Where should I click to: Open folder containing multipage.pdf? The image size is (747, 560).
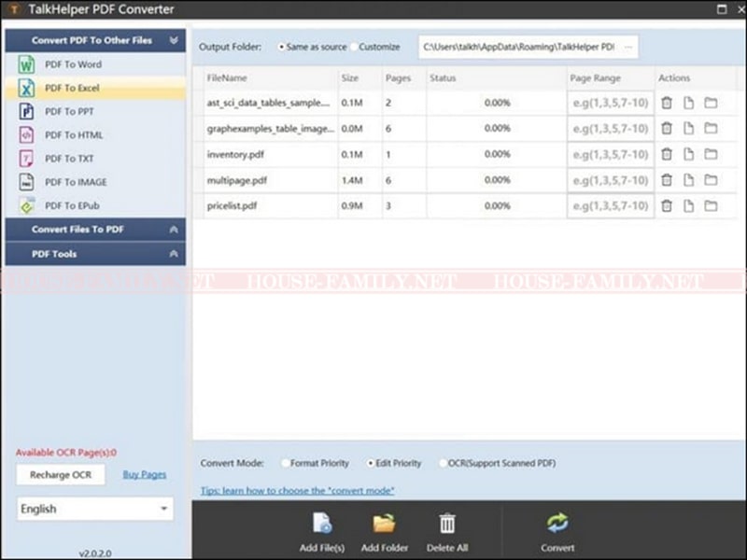click(x=711, y=180)
